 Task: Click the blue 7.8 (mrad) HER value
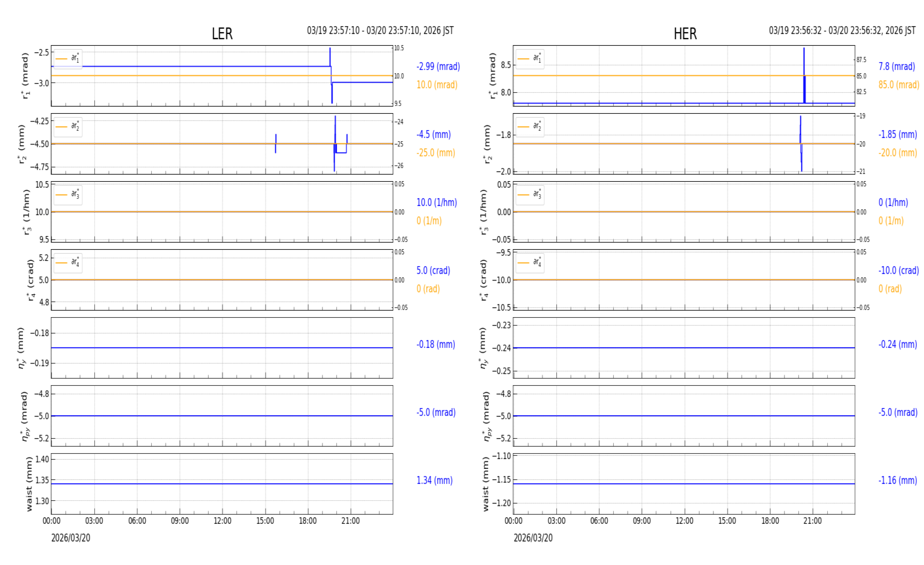[897, 67]
